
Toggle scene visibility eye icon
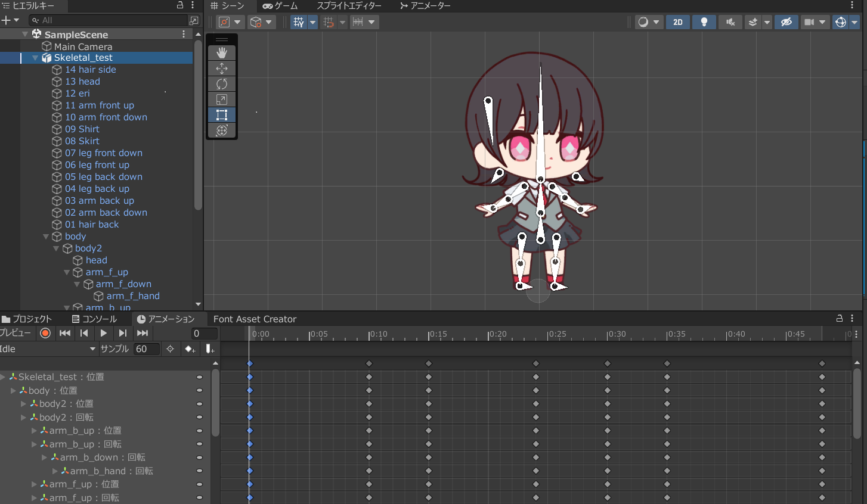[x=787, y=22]
